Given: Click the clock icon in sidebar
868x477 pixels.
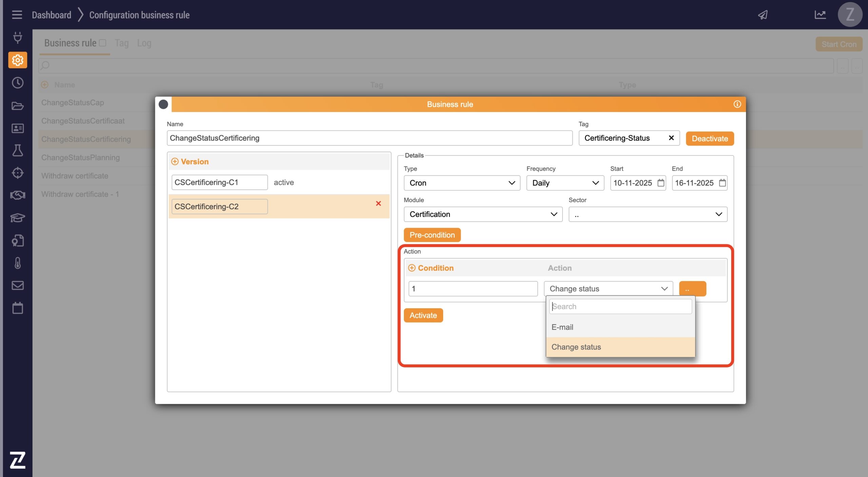Looking at the screenshot, I should tap(18, 83).
